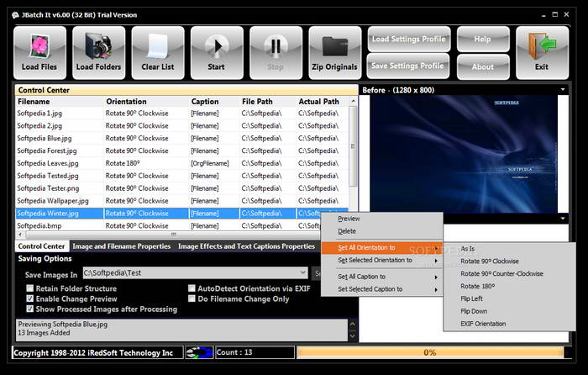Open Image Effects and Text Captions Properties tab
Image resolution: width=588 pixels, height=375 pixels.
(x=247, y=246)
